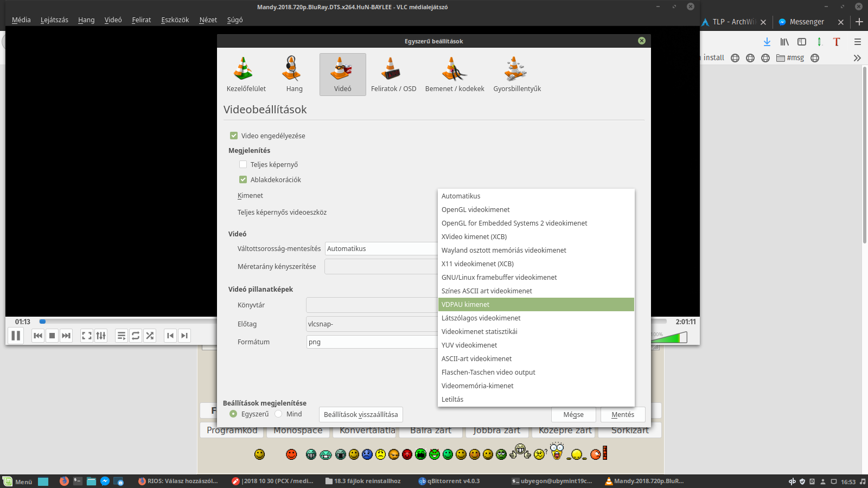Select the Videó settings category icon
The image size is (868, 488).
click(343, 75)
